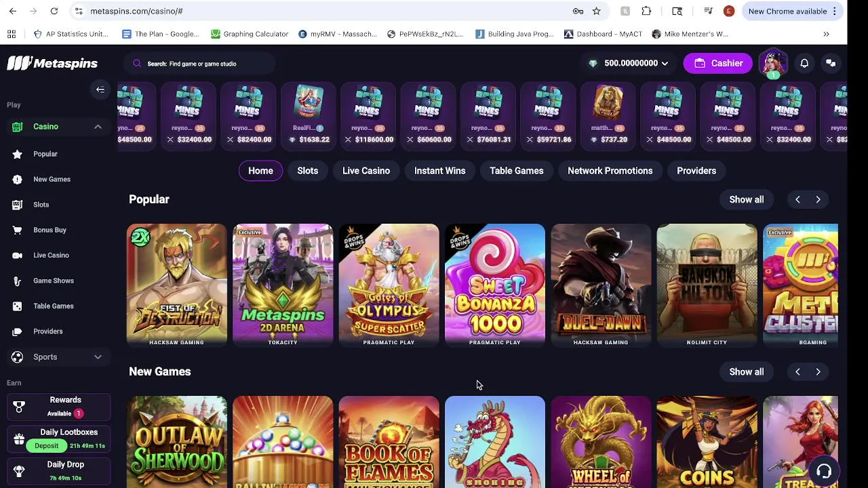
Task: Click the Daily Drop icon
Action: [19, 471]
